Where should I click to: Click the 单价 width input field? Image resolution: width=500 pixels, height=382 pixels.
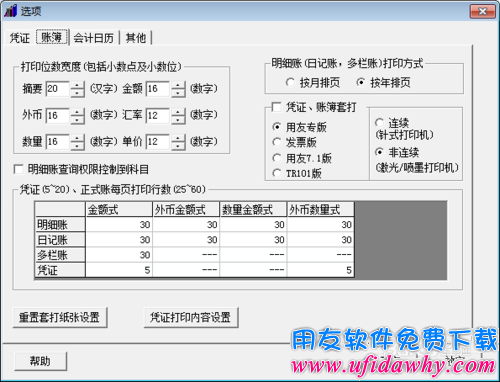(158, 142)
